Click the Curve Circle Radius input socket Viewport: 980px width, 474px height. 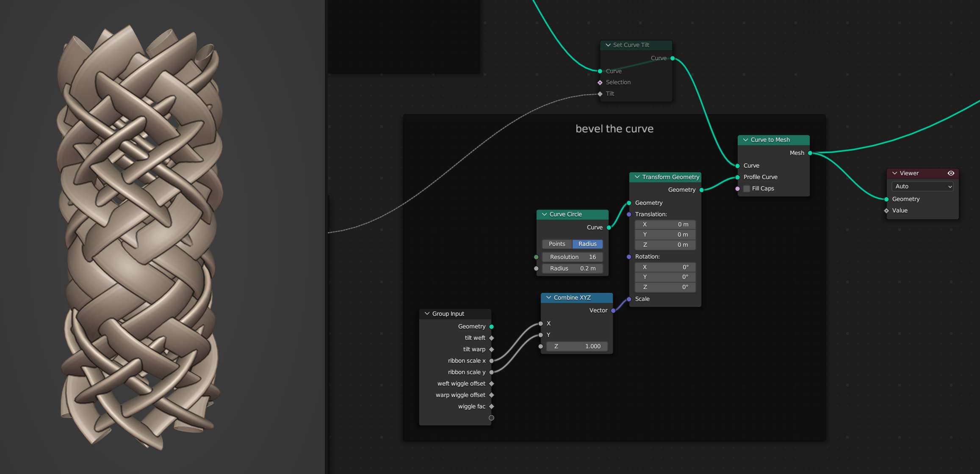pos(537,269)
